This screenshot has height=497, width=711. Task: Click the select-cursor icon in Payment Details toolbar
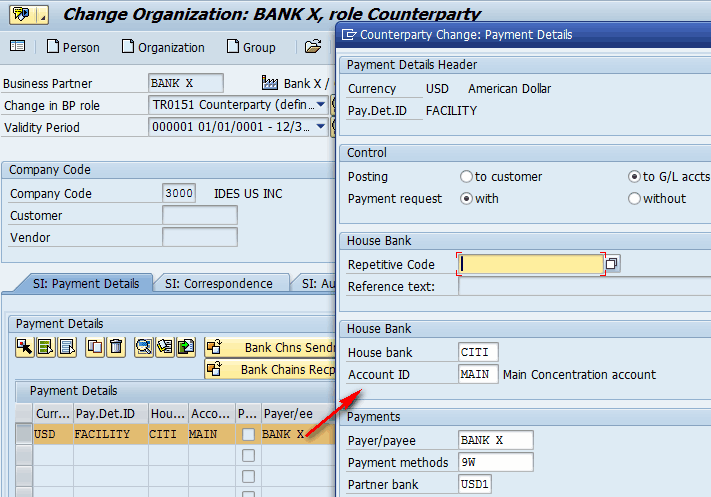25,347
